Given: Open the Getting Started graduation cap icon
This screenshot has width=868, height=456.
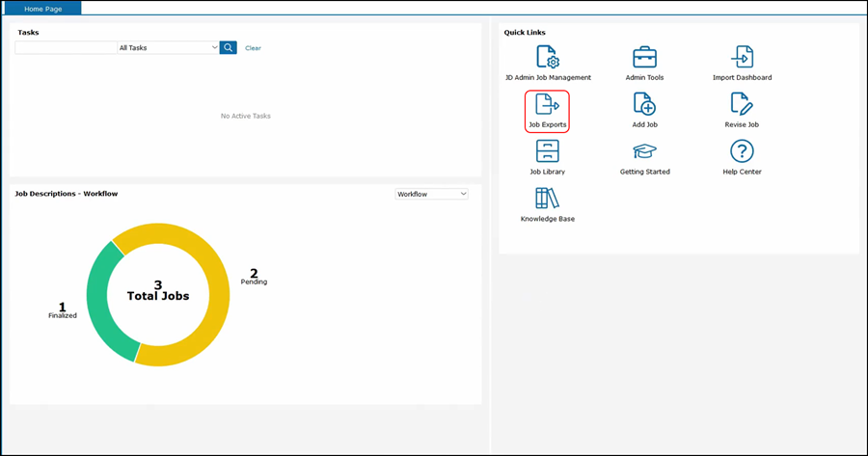Looking at the screenshot, I should click(x=644, y=151).
